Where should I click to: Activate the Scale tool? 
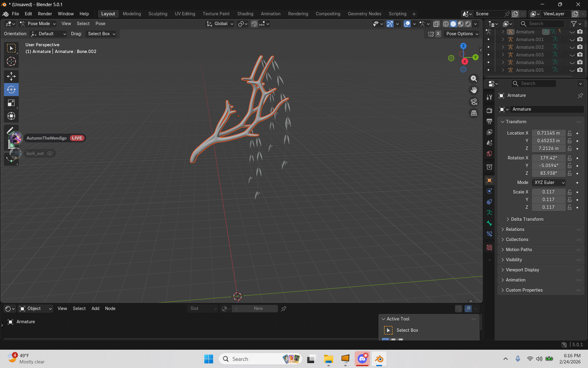tap(11, 103)
